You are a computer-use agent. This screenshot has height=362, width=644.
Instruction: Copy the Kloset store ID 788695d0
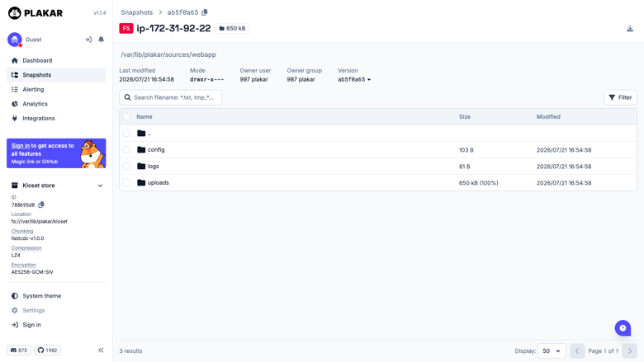pos(41,205)
